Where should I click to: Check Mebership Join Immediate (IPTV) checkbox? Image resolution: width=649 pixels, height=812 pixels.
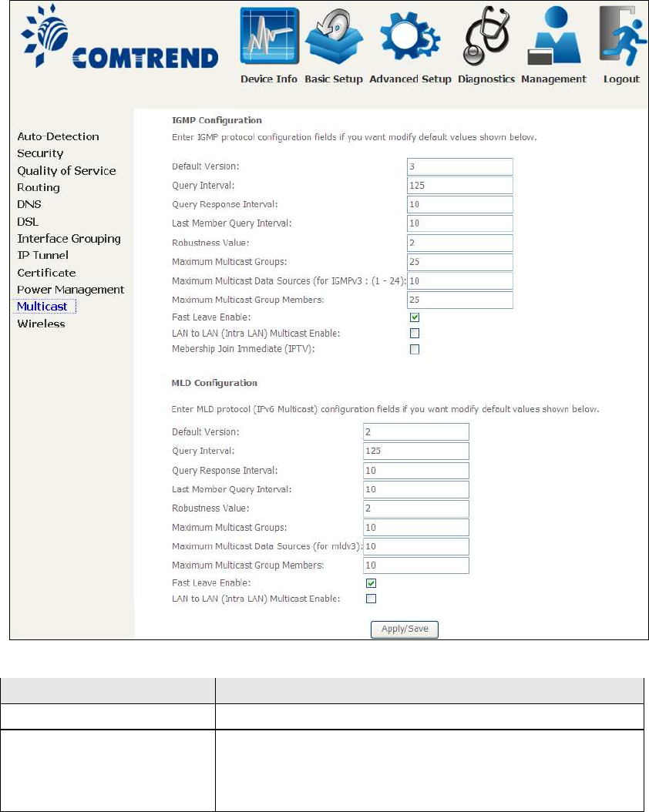tap(415, 349)
